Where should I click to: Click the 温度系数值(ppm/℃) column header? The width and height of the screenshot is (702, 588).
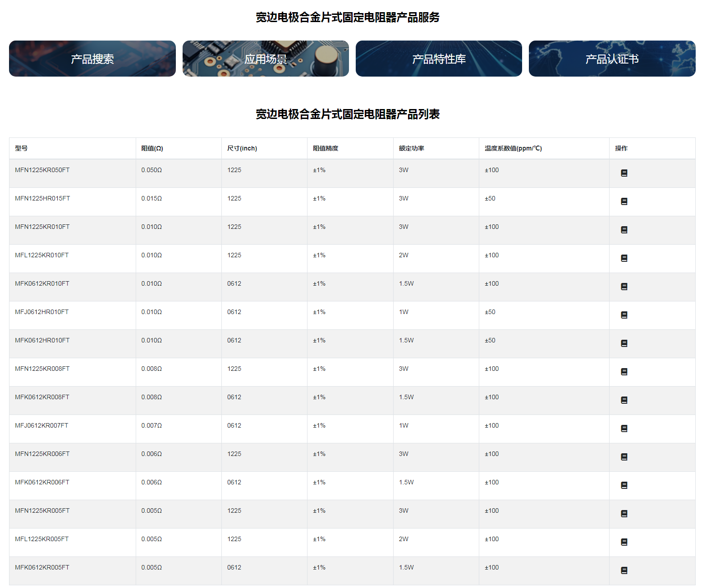513,148
